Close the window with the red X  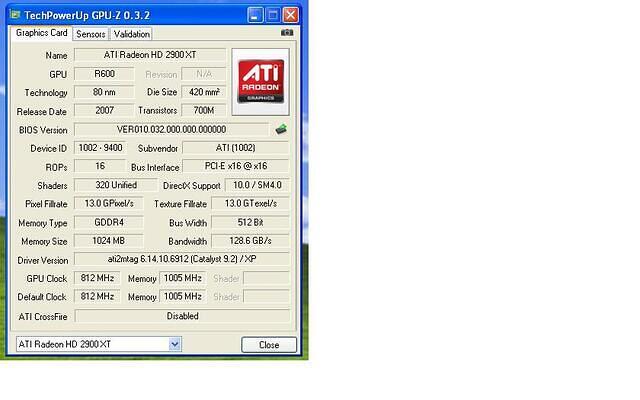point(291,16)
